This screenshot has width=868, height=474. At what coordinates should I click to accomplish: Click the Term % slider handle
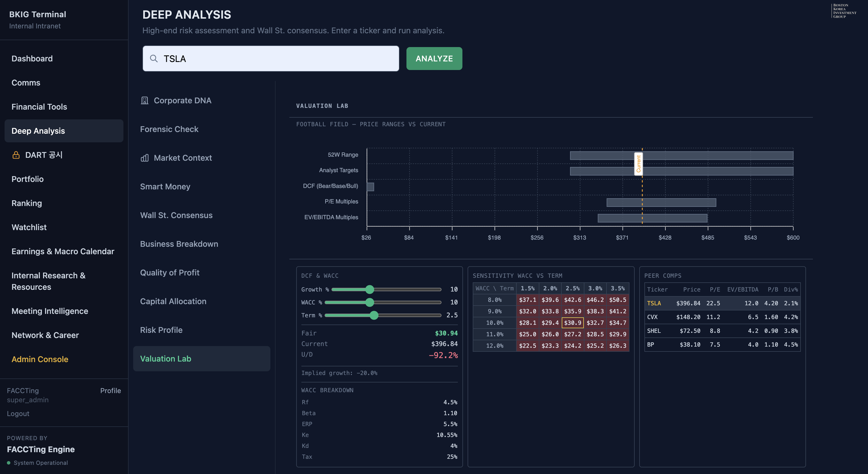374,315
